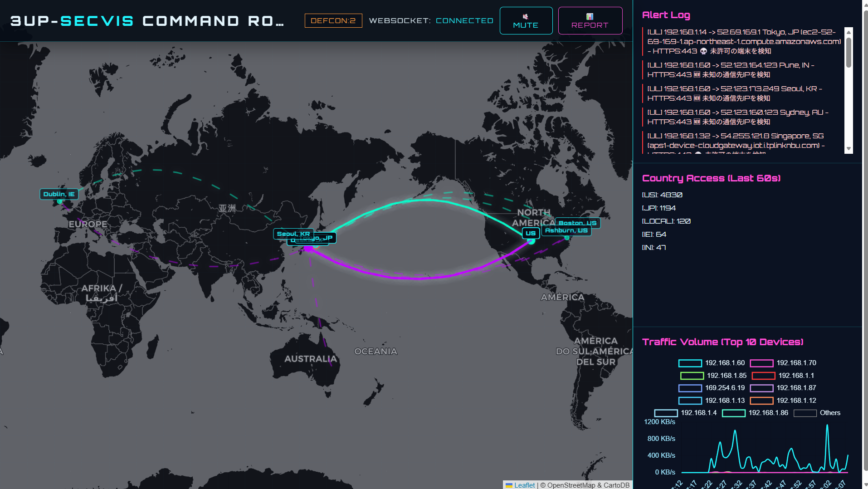The image size is (868, 489).
Task: Click the red 192.168.1.1 legend swatch
Action: click(x=763, y=376)
